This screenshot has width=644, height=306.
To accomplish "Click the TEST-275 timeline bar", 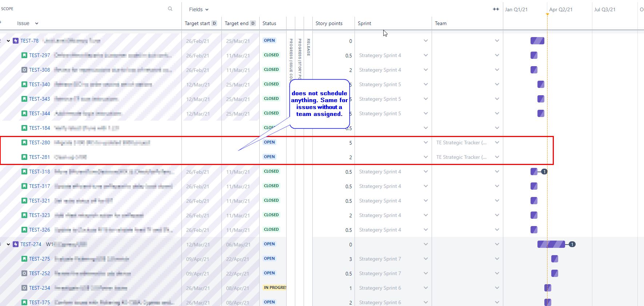I will (x=555, y=259).
